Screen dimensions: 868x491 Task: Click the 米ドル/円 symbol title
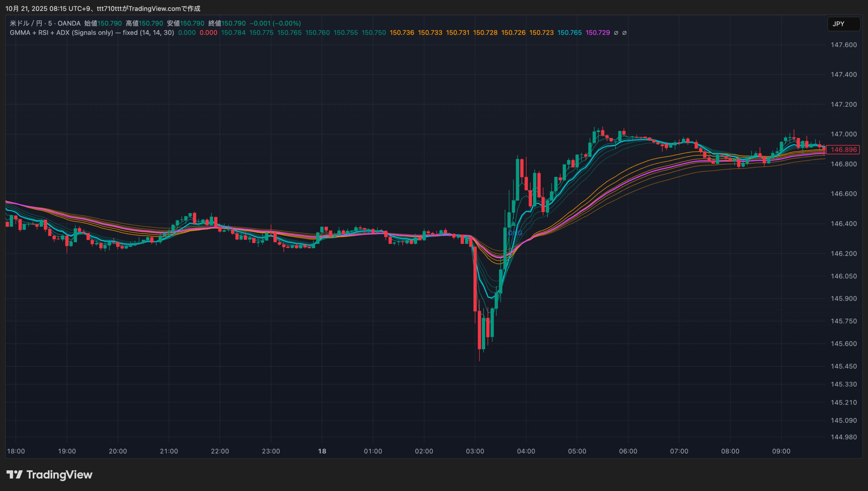(26, 23)
